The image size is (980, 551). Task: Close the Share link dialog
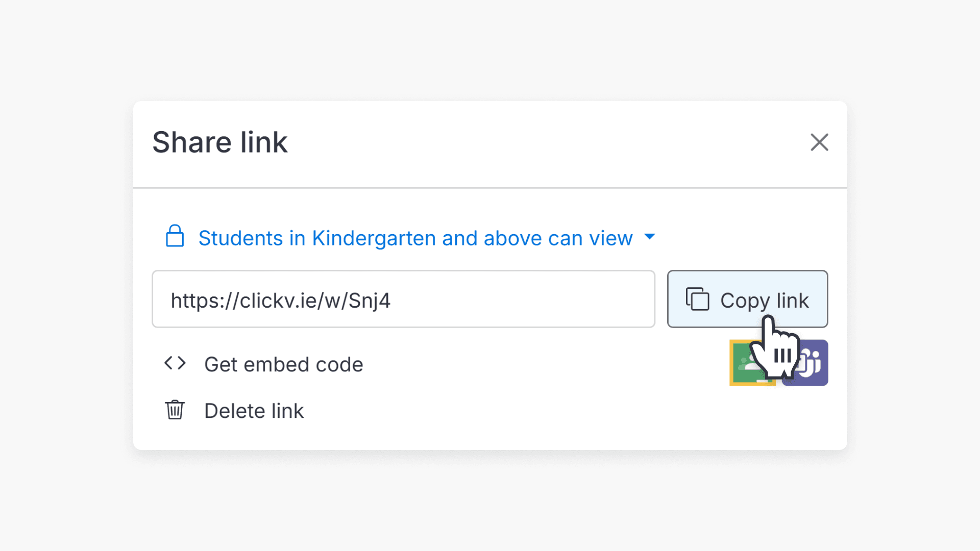820,143
